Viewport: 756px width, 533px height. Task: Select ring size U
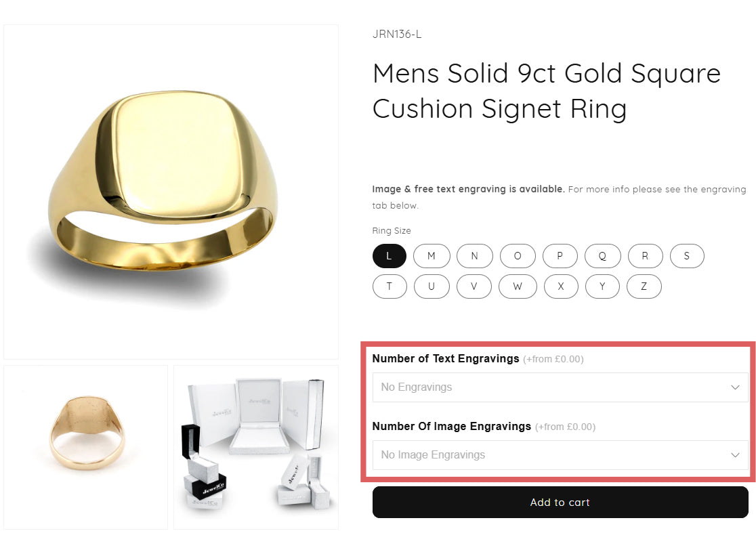pos(431,286)
